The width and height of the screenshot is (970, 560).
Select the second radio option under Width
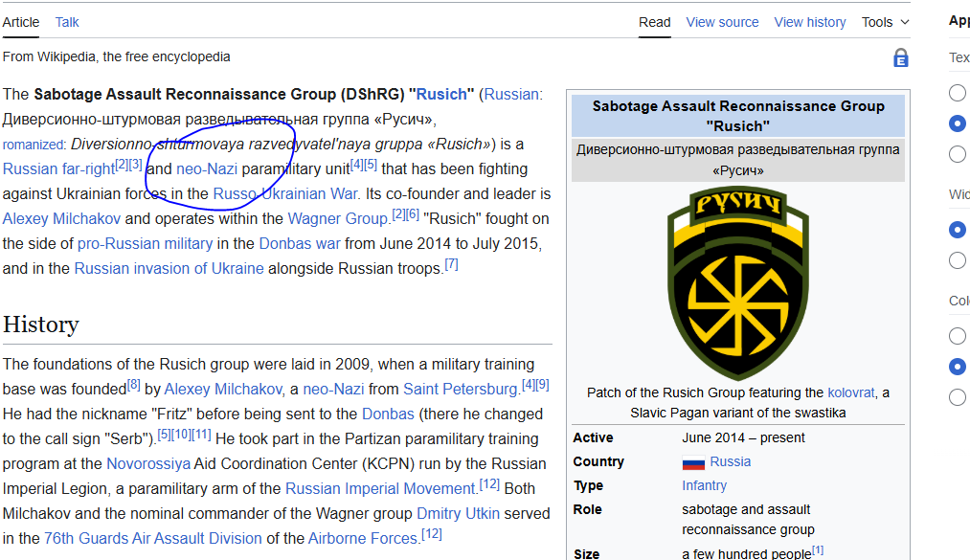(957, 260)
